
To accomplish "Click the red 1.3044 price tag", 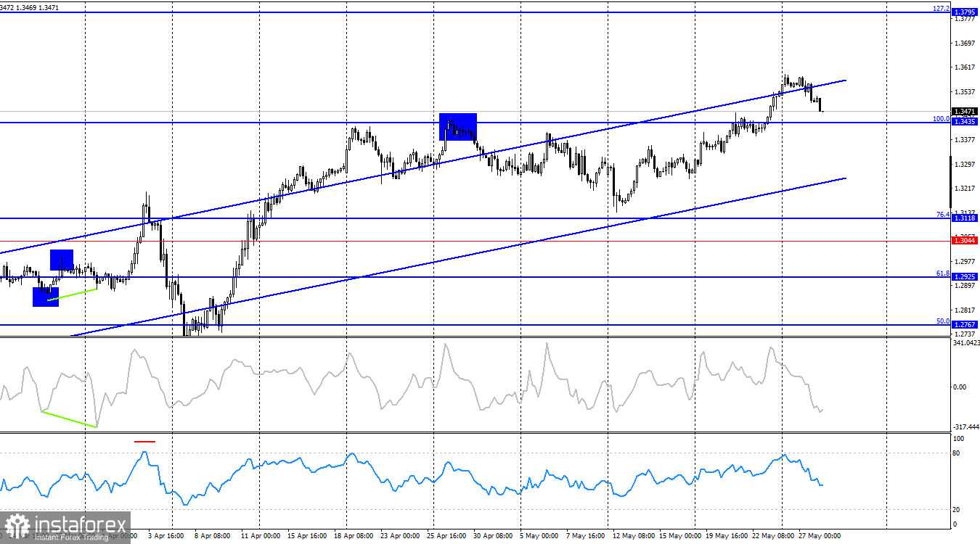I will [x=965, y=241].
